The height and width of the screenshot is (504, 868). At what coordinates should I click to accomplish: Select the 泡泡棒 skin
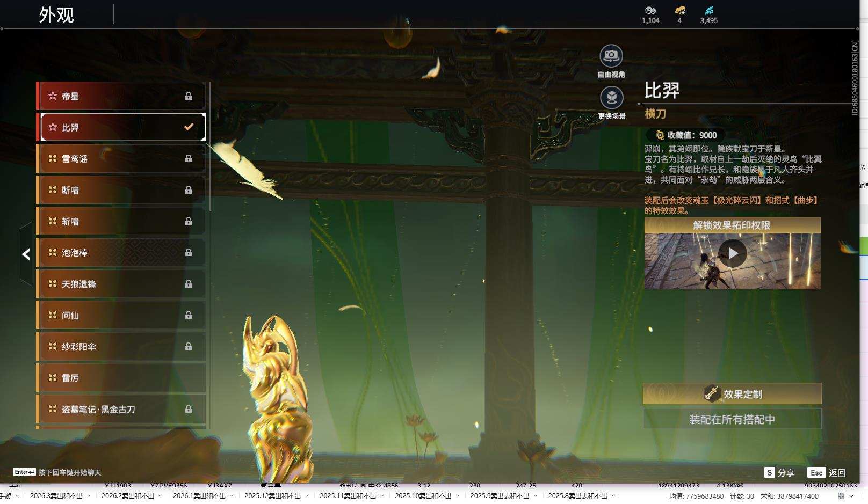(x=121, y=252)
